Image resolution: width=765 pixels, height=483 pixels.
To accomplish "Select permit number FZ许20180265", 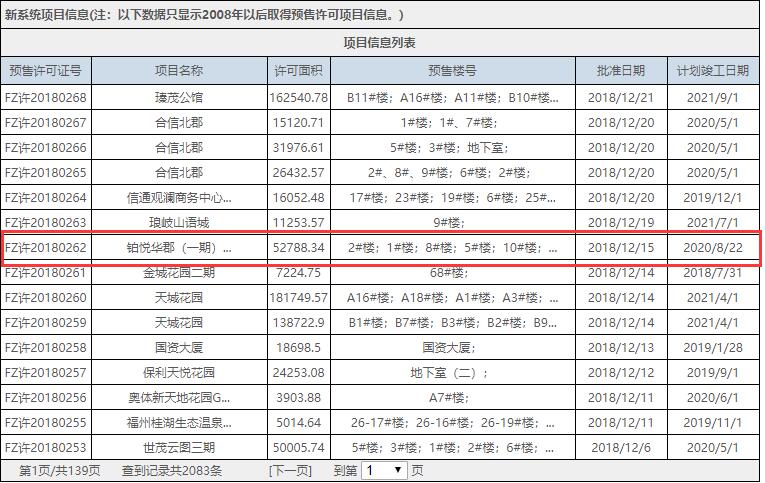I will pos(45,173).
